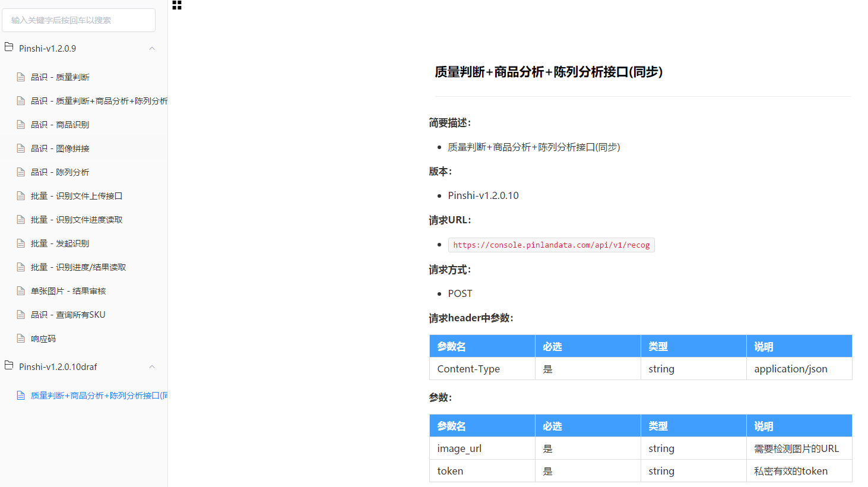The height and width of the screenshot is (487, 868).
Task: Open the 响应码 page
Action: pyautogui.click(x=43, y=339)
